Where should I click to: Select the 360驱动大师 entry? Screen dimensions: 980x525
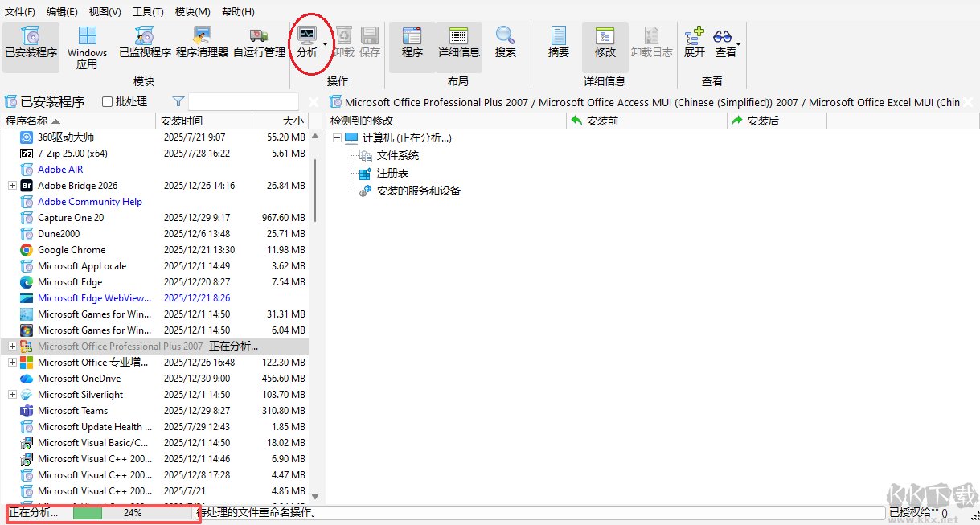click(154, 137)
